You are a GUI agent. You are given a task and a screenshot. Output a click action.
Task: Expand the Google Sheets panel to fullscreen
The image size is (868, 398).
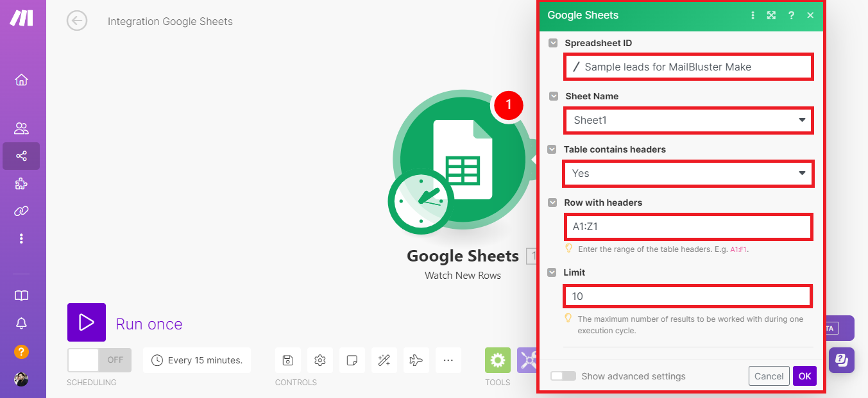[772, 15]
